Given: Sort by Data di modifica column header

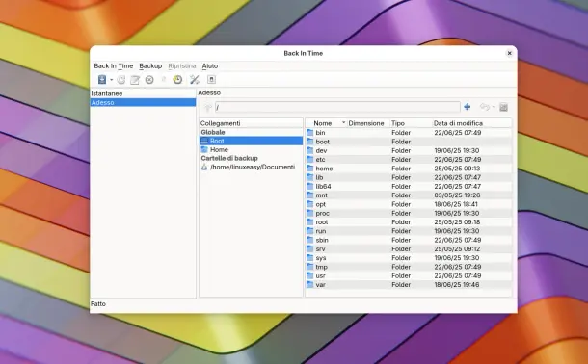Looking at the screenshot, I should (x=458, y=123).
